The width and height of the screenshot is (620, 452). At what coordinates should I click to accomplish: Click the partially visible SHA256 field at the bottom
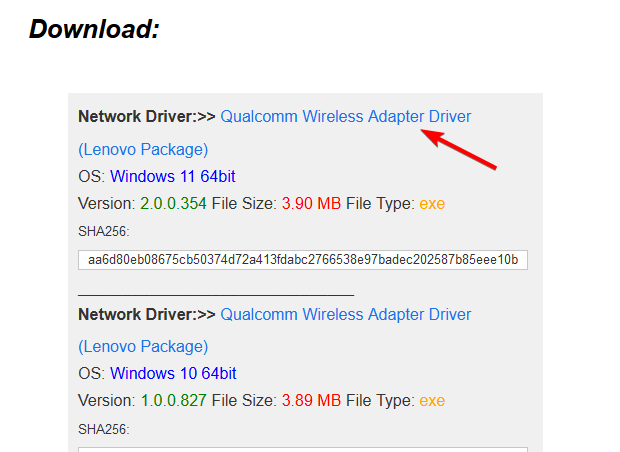(x=303, y=450)
